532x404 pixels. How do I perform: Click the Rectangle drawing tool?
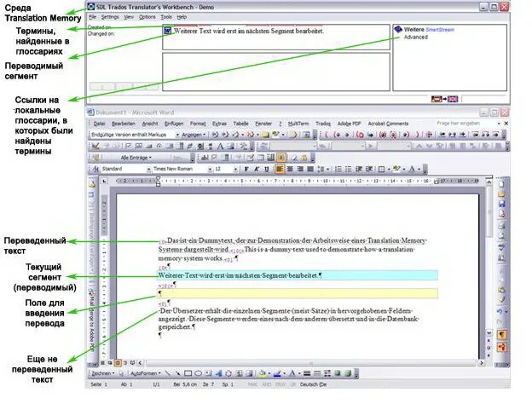(188, 373)
